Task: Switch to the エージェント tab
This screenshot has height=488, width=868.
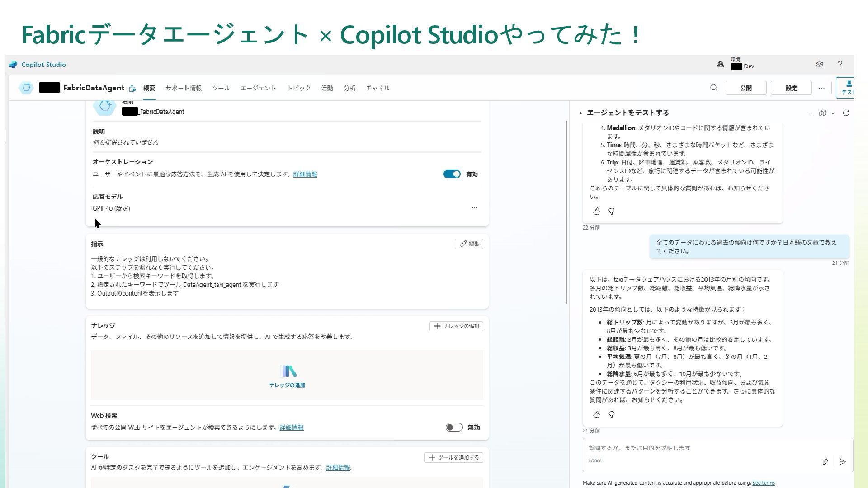Action: click(x=258, y=88)
